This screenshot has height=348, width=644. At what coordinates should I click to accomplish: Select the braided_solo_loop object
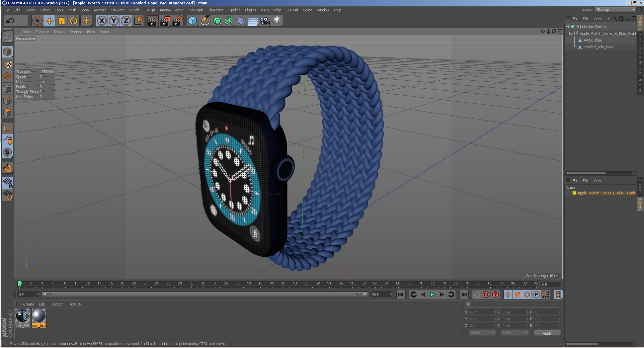click(598, 47)
